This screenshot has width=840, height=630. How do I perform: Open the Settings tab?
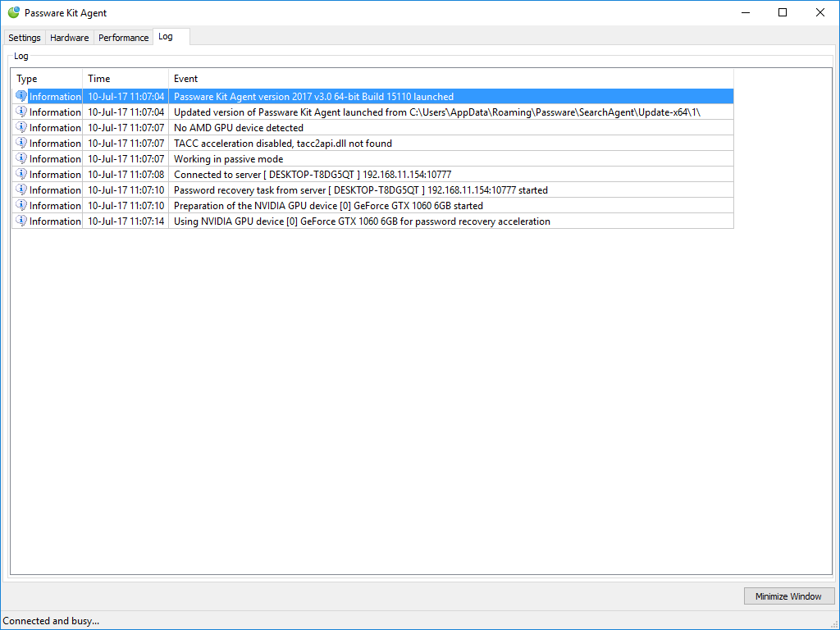24,38
